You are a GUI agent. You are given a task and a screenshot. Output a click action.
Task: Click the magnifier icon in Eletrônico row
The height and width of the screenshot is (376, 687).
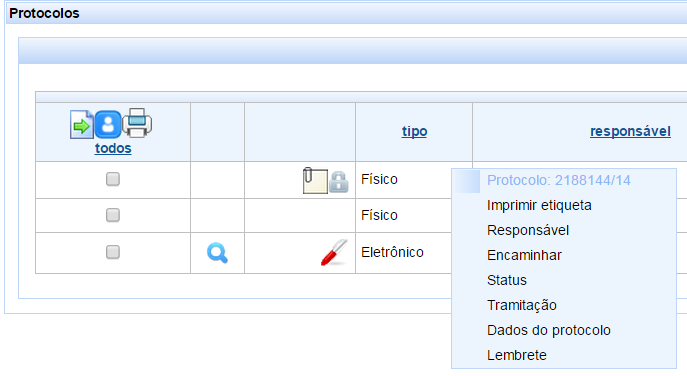pyautogui.click(x=217, y=253)
